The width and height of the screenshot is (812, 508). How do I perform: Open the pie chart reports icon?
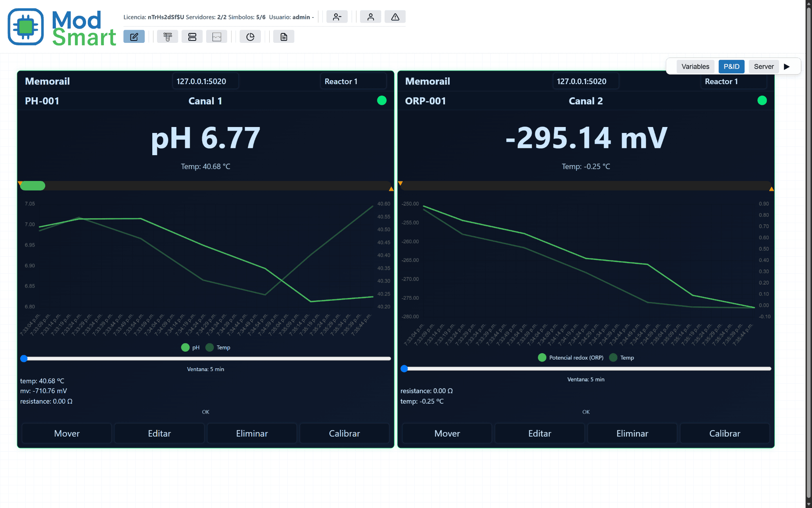click(x=250, y=37)
